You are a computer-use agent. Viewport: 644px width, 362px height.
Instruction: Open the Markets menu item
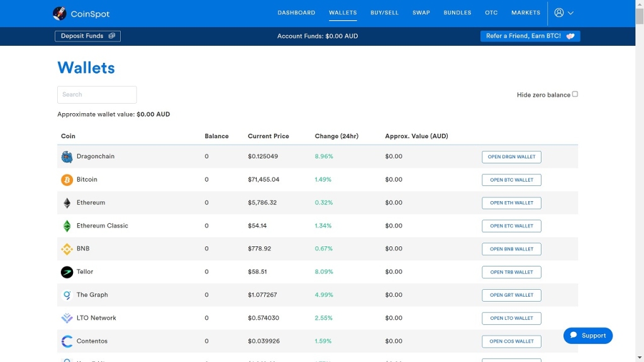click(x=526, y=13)
